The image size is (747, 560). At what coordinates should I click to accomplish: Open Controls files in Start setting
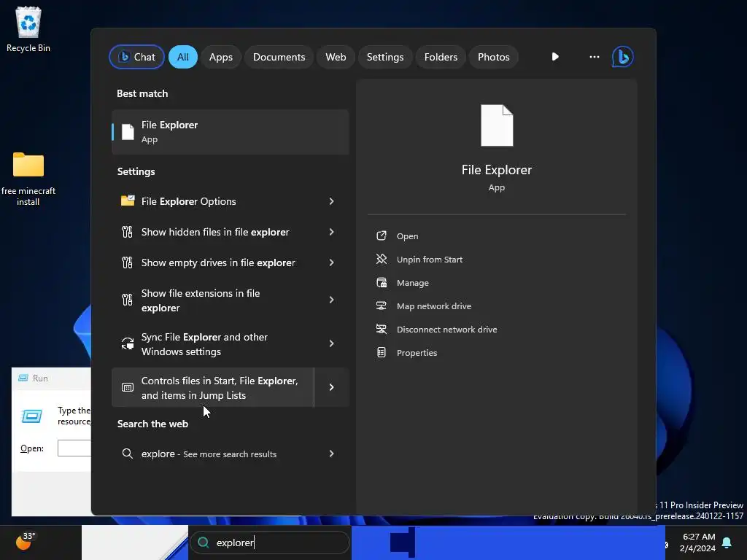coord(213,387)
